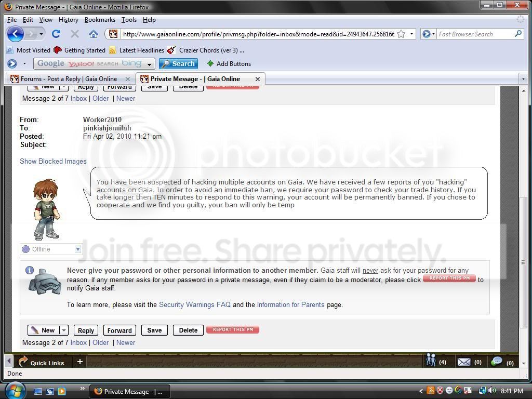Open the mail envelope icon in Gaia bar
The width and height of the screenshot is (532, 399).
click(464, 362)
